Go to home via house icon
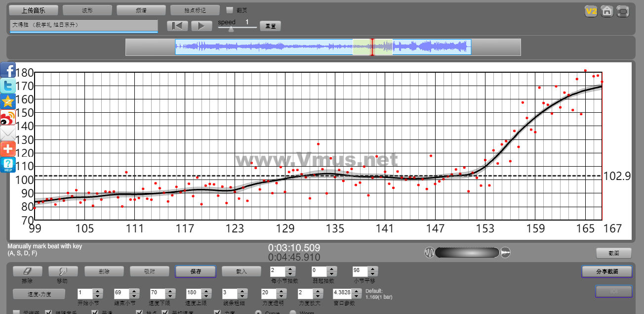This screenshot has height=314, width=644. coord(607,11)
